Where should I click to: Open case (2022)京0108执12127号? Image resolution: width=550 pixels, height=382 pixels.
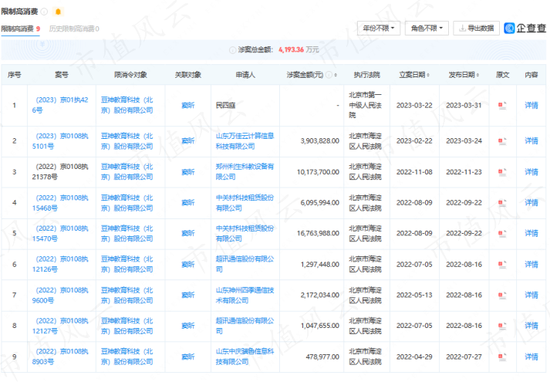[60, 326]
